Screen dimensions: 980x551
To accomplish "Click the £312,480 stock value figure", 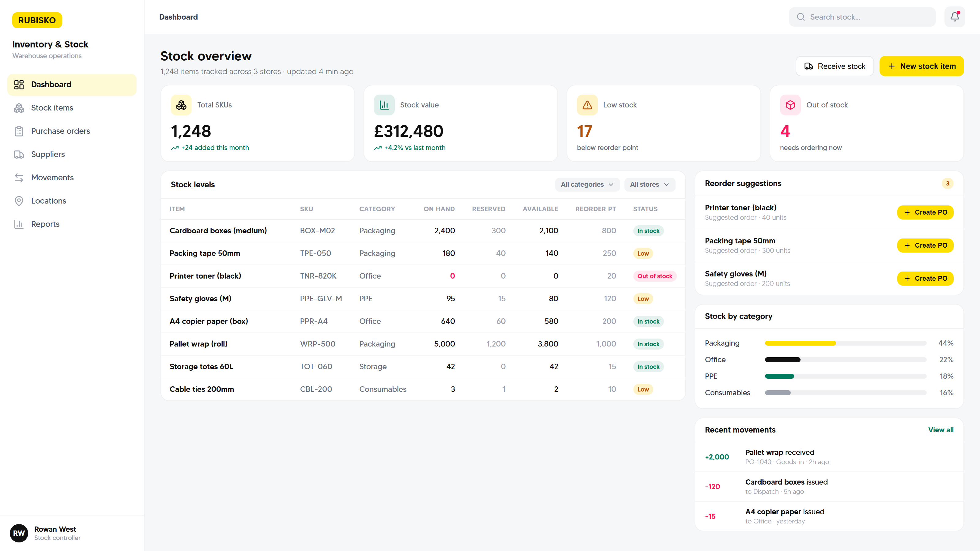I will [x=409, y=131].
